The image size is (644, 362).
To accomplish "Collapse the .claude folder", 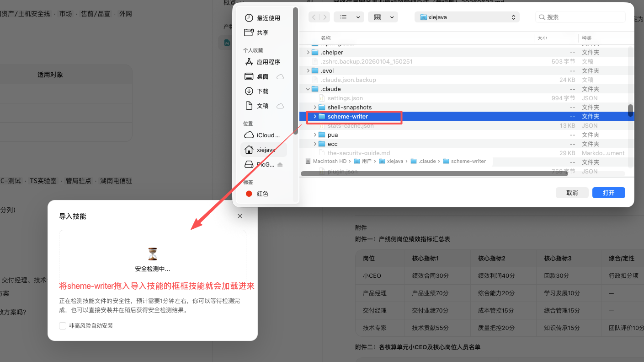I will [x=308, y=89].
